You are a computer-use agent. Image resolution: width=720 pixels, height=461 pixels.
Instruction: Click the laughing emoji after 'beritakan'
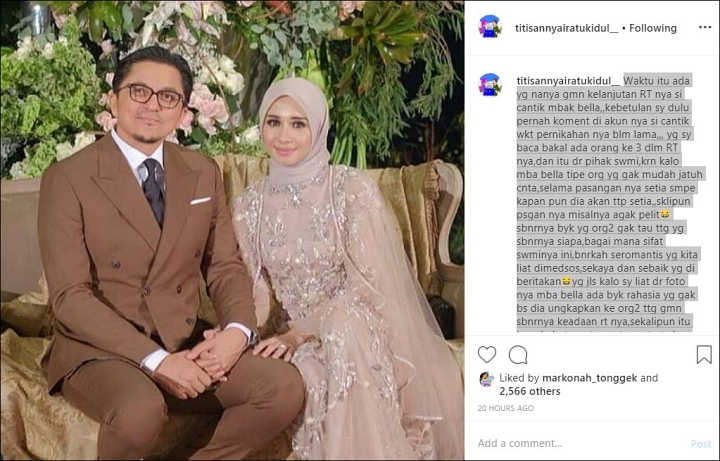[x=567, y=281]
